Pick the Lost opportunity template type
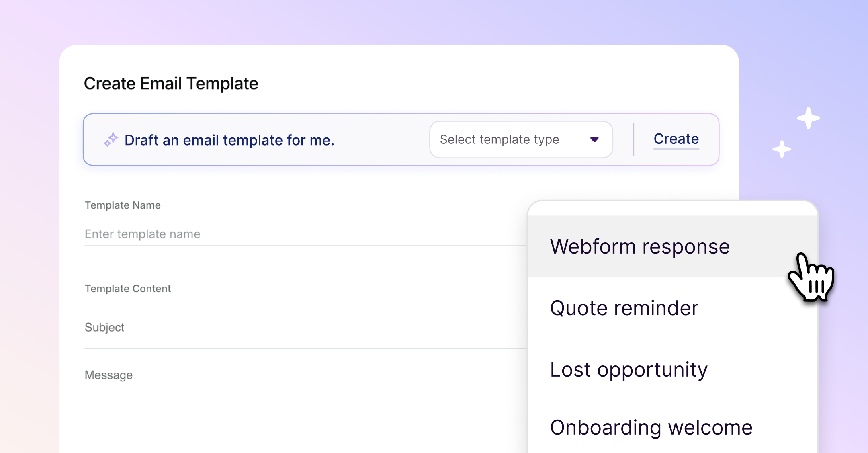Screen dimensions: 868x453 628,370
